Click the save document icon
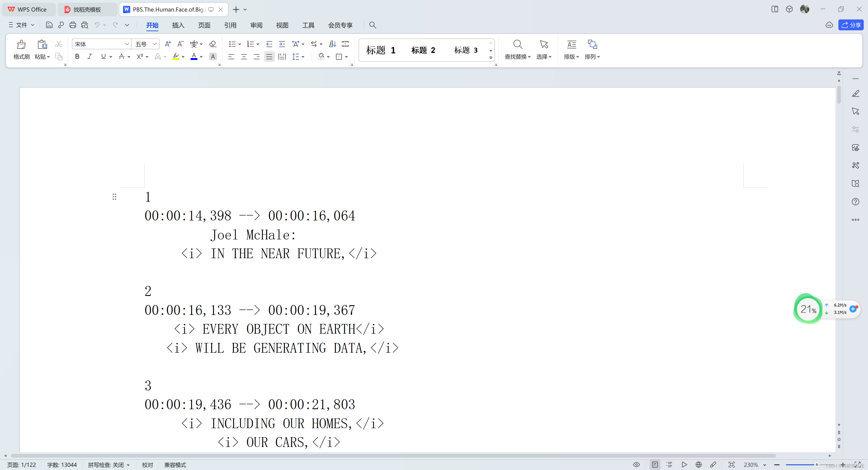Image resolution: width=868 pixels, height=470 pixels. click(x=49, y=25)
